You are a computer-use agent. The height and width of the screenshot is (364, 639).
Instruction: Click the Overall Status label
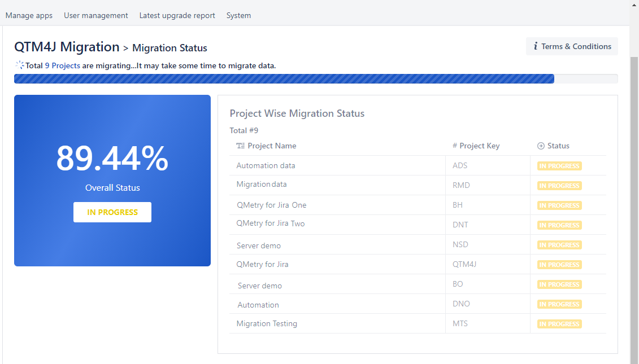point(112,188)
